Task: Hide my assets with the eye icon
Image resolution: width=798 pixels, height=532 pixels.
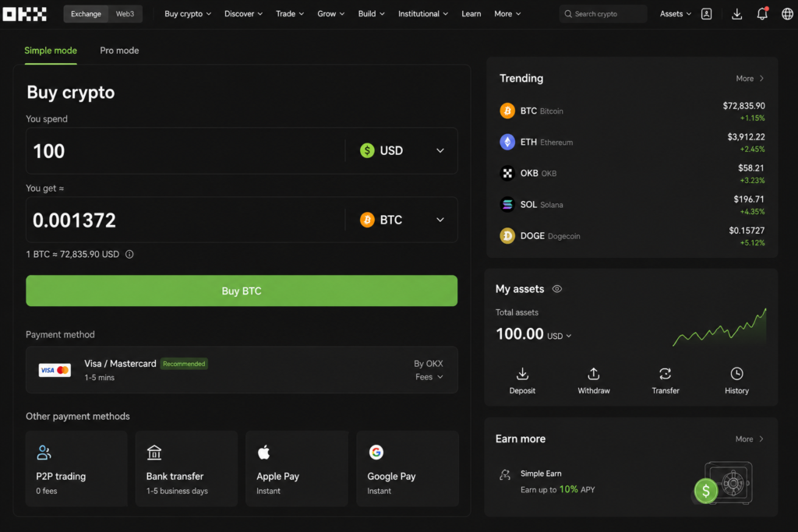Action: pos(556,289)
